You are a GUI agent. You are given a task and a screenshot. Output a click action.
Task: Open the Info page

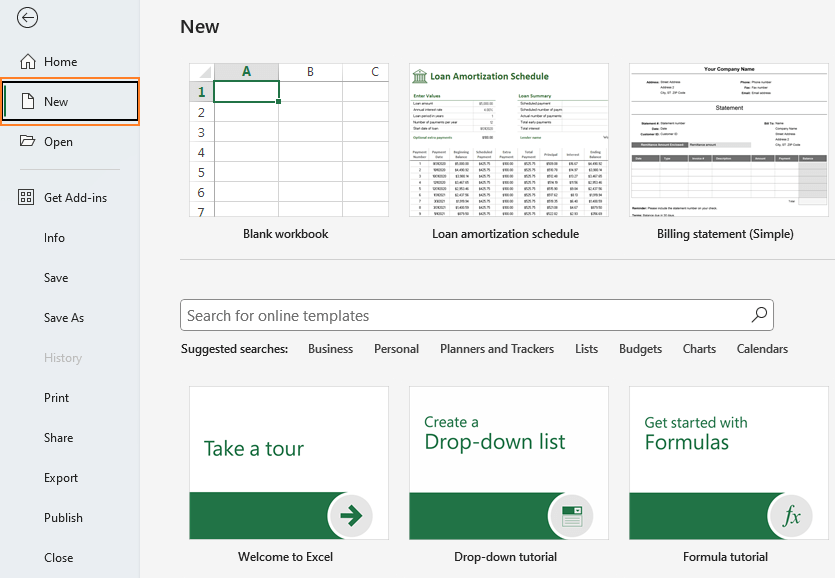click(70, 238)
